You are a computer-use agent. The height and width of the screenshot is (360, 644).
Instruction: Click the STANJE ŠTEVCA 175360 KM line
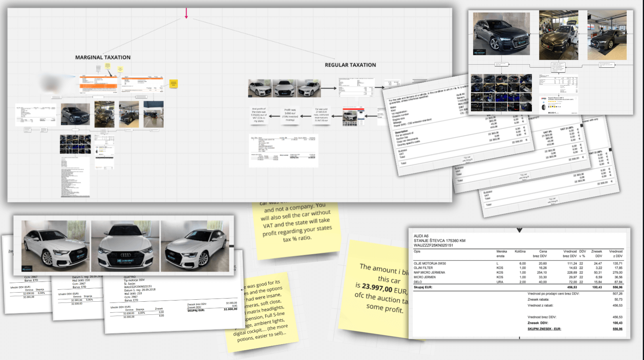440,241
